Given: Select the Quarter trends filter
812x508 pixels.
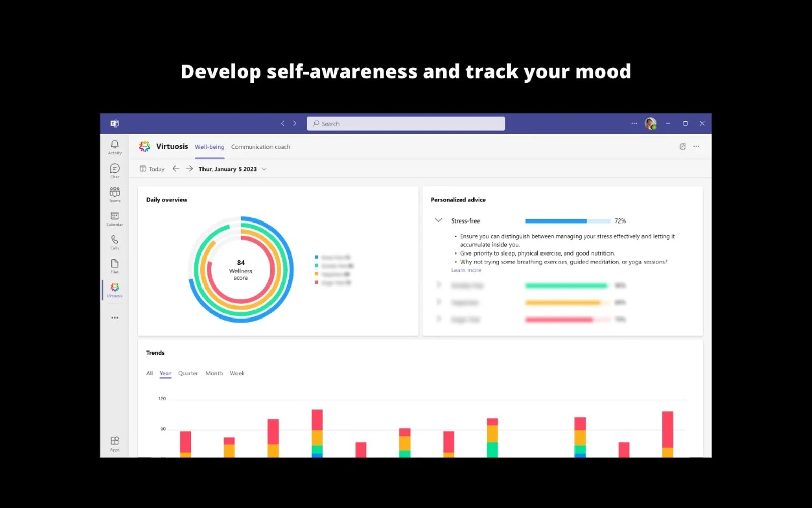Looking at the screenshot, I should [x=188, y=373].
